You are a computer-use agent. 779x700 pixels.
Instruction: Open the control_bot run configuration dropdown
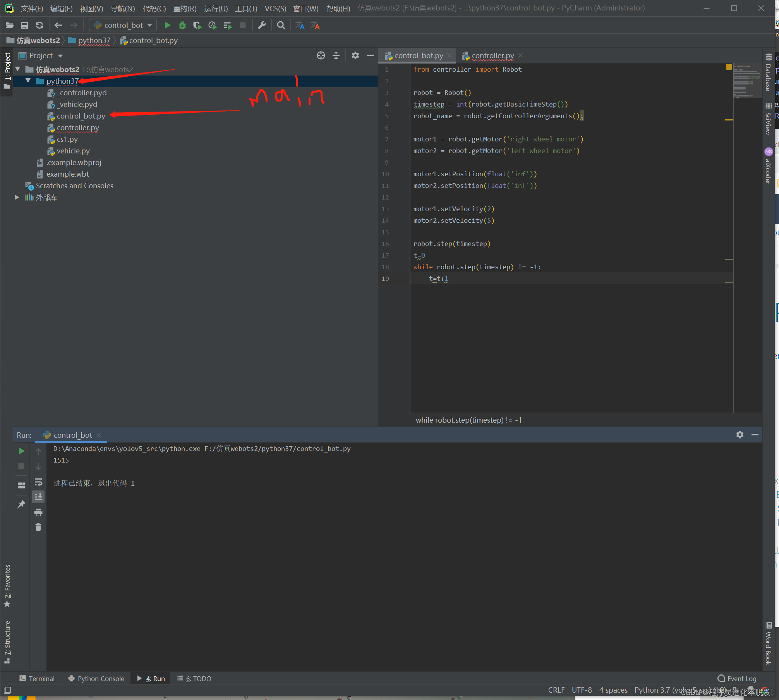(123, 26)
